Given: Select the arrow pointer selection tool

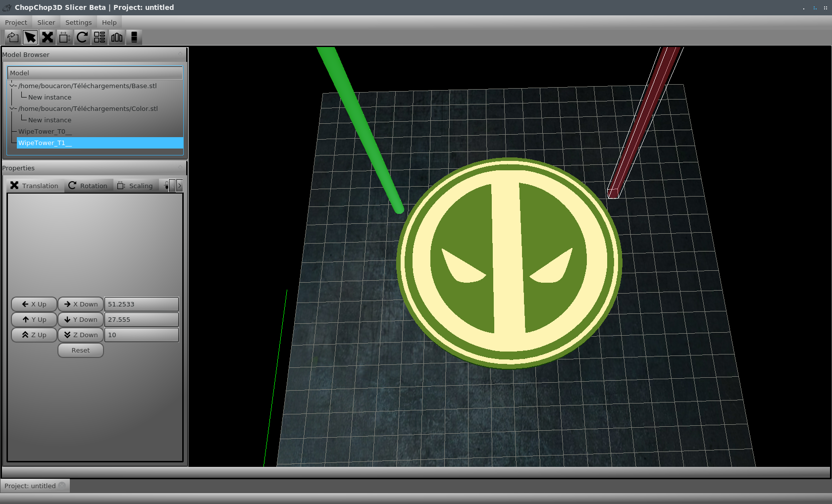Looking at the screenshot, I should 30,37.
